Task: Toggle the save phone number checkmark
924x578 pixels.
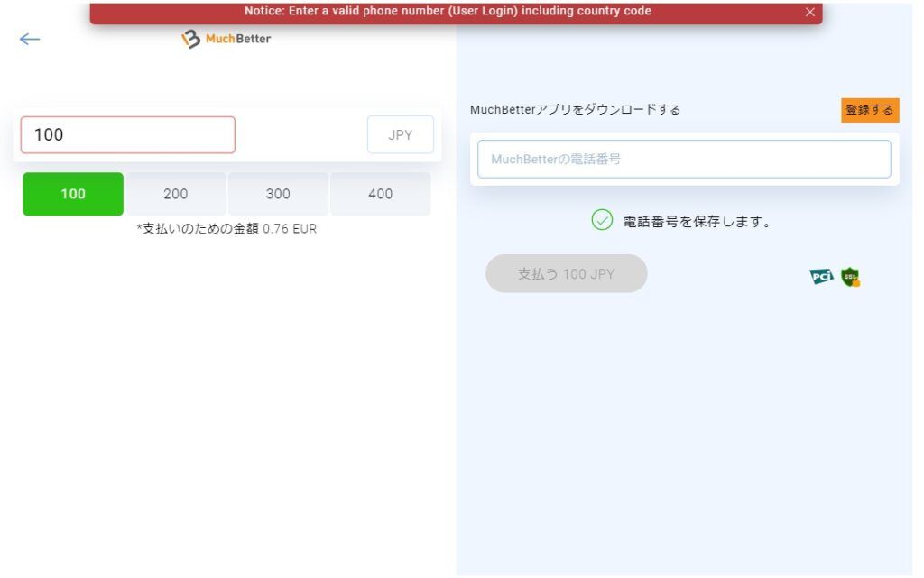Action: click(x=602, y=220)
